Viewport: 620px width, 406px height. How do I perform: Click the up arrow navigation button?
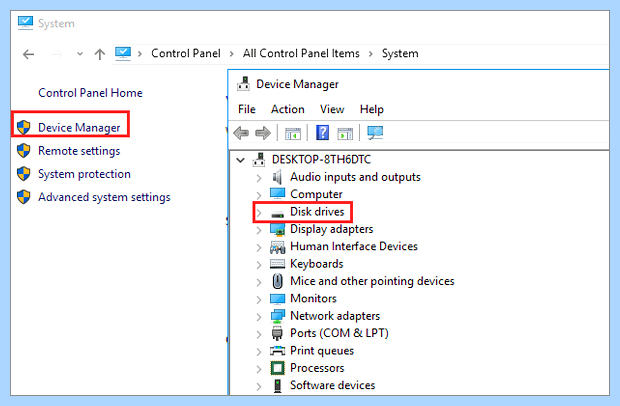point(100,54)
